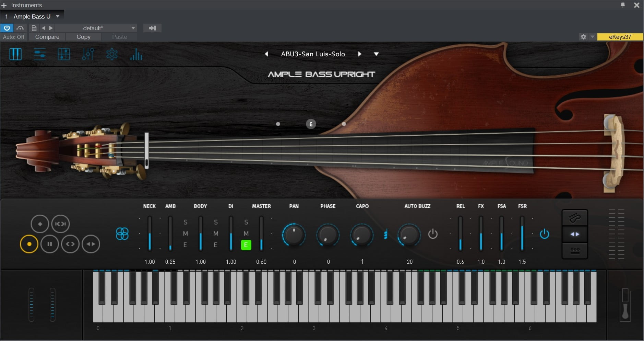644x341 pixels.
Task: Open preset list dropdown for ABU3-San Luis-Solo
Action: (x=376, y=54)
